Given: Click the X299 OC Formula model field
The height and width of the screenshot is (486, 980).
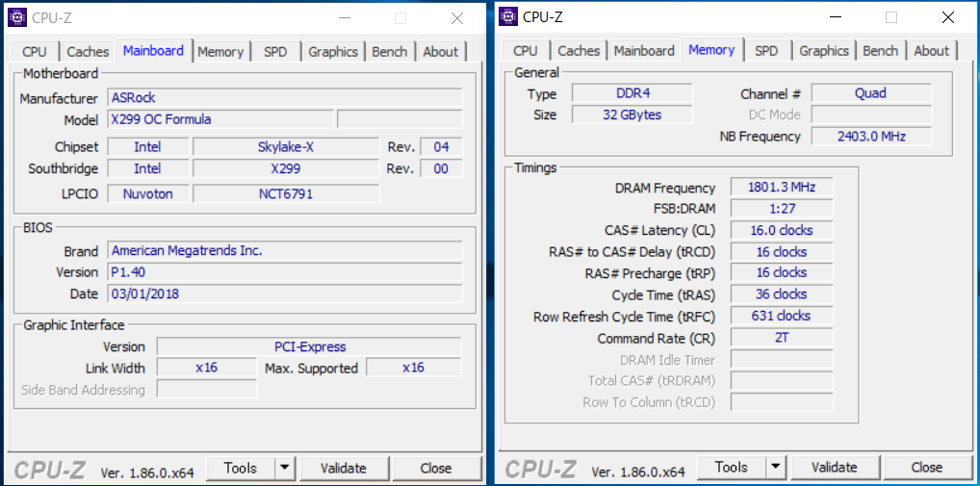Looking at the screenshot, I should (x=220, y=119).
